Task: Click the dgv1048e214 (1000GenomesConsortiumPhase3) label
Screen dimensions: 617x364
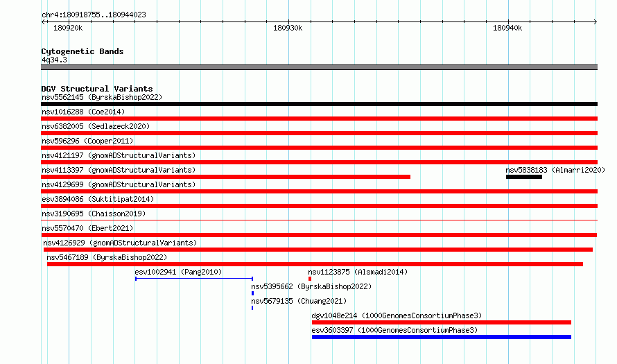Action: [x=397, y=315]
